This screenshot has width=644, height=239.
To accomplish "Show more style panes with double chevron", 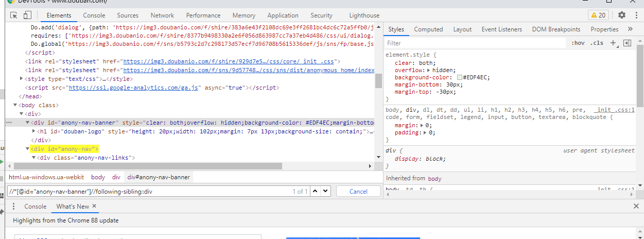I will point(630,29).
